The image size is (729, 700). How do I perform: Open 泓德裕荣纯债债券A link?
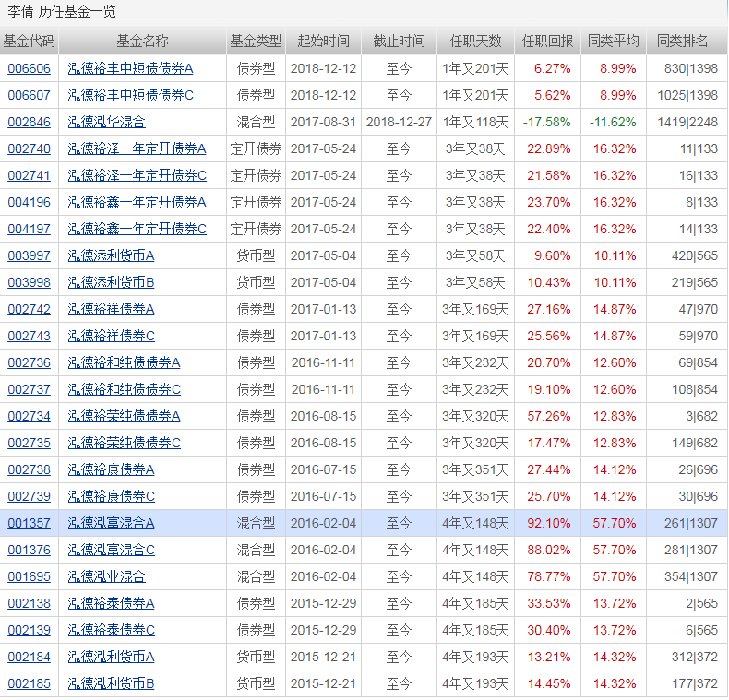point(125,416)
